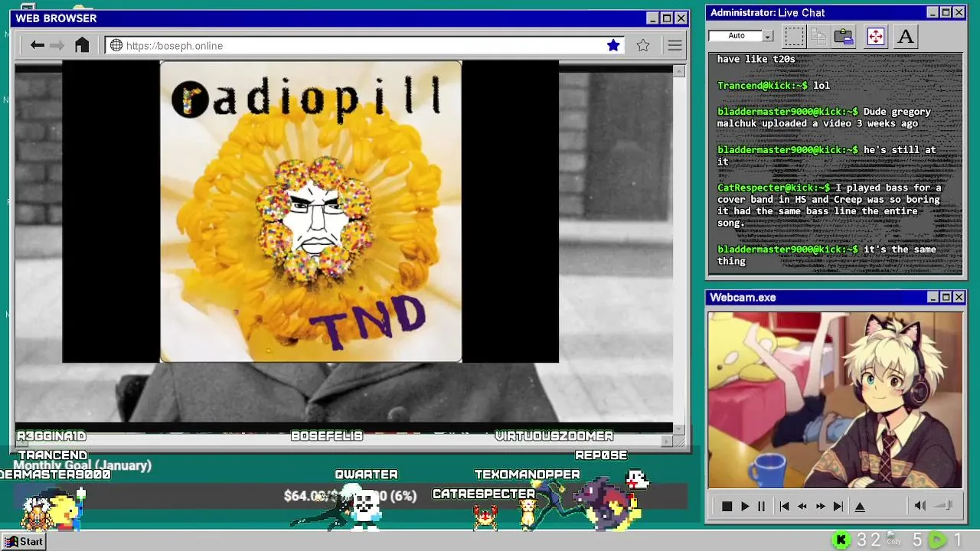Mute the Webcam.exe speaker icon
The width and height of the screenshot is (980, 551).
[x=920, y=505]
